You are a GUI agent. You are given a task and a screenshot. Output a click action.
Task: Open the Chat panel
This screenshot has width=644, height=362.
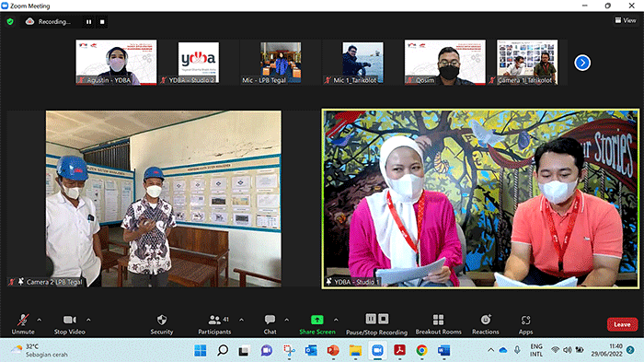(x=270, y=324)
